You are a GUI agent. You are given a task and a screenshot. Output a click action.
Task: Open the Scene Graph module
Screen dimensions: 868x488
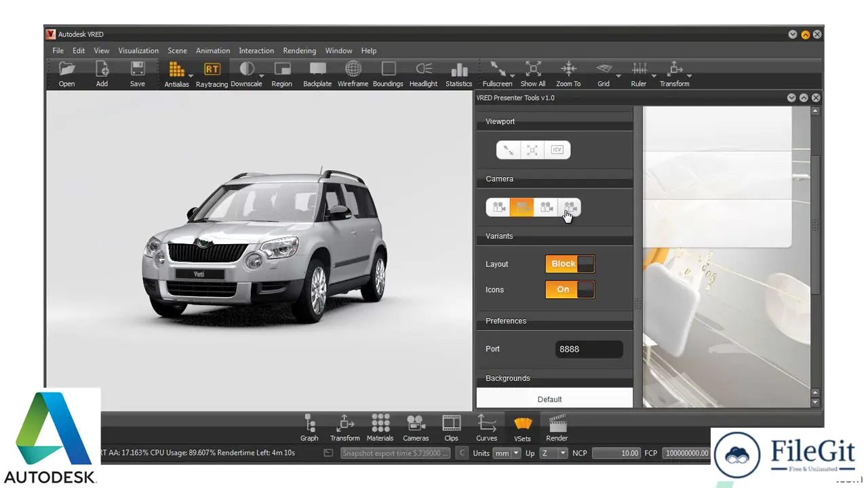[309, 428]
